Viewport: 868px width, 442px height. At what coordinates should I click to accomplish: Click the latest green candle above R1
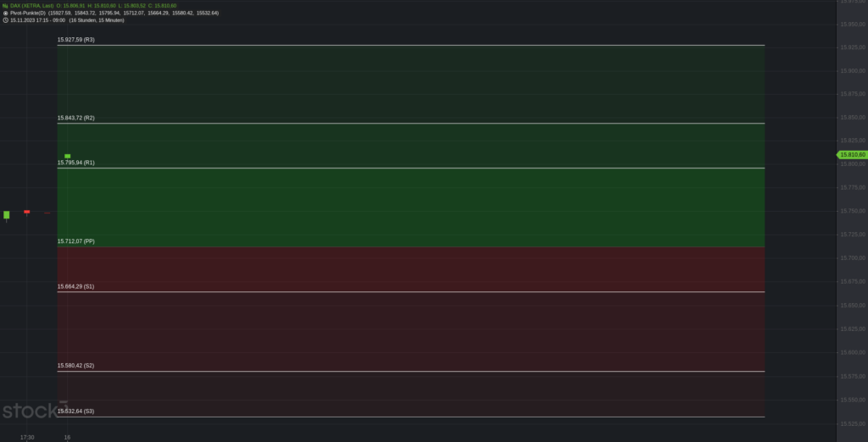(x=68, y=156)
